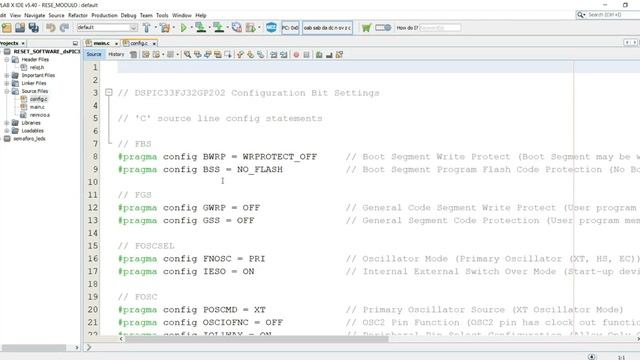The image size is (640, 360).
Task: Close the main.c tab
Action: [116, 43]
